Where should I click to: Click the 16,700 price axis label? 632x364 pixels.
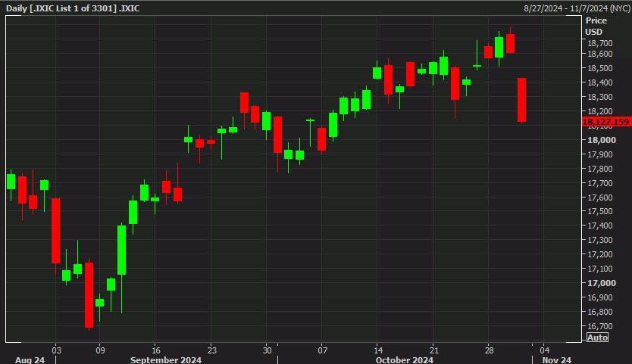[x=599, y=326]
